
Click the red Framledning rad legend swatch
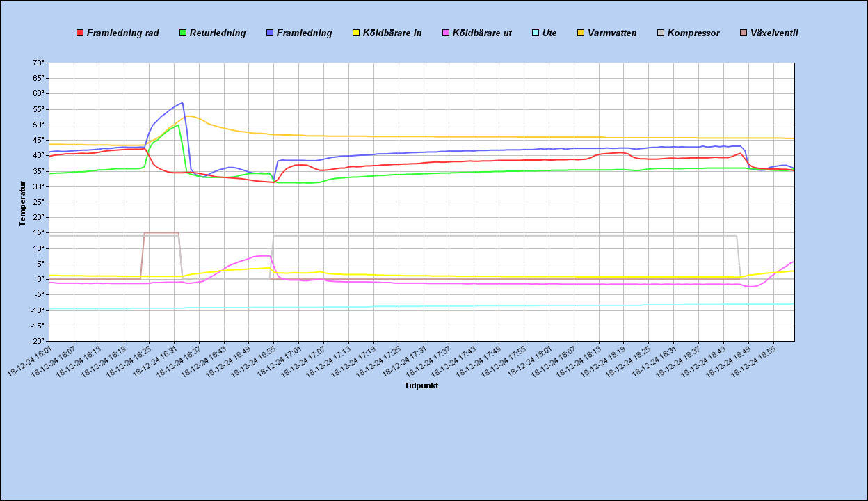tap(80, 33)
